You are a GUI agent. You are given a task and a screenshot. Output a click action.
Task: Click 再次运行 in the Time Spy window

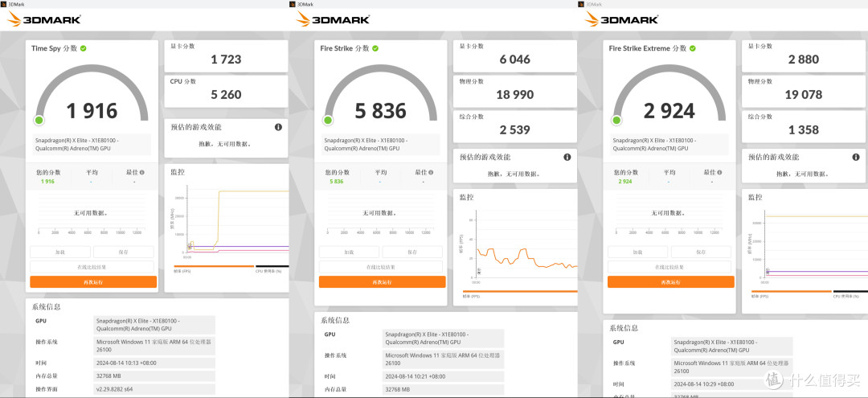pyautogui.click(x=93, y=281)
